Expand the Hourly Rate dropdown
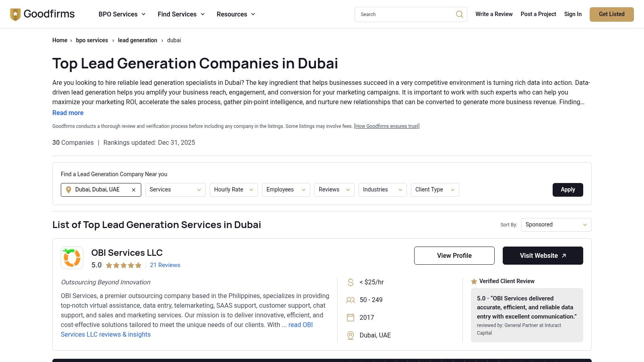 (233, 189)
